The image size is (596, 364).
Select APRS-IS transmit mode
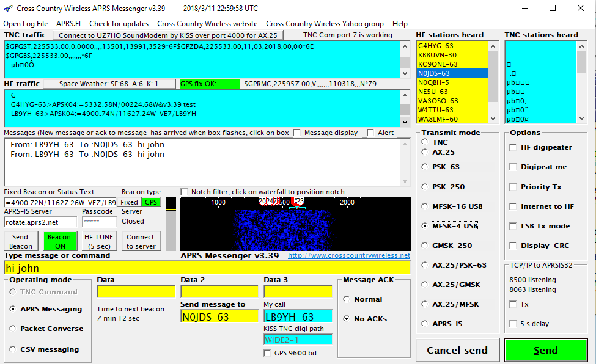click(x=425, y=324)
